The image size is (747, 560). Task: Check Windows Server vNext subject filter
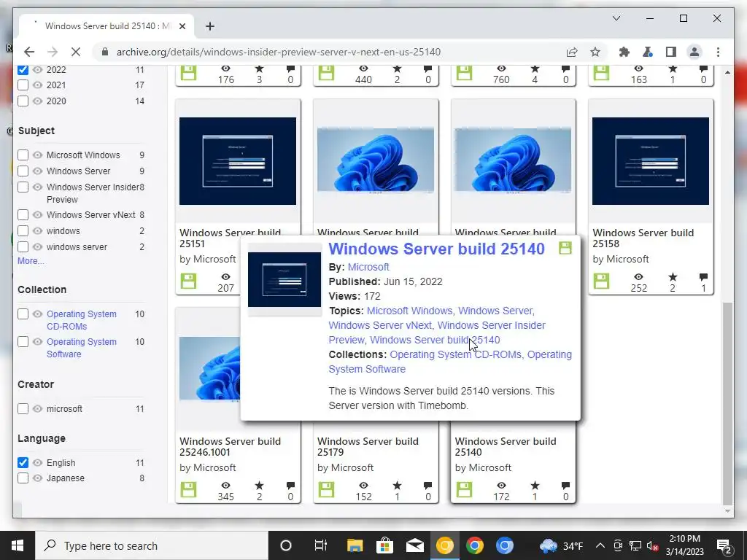click(23, 215)
